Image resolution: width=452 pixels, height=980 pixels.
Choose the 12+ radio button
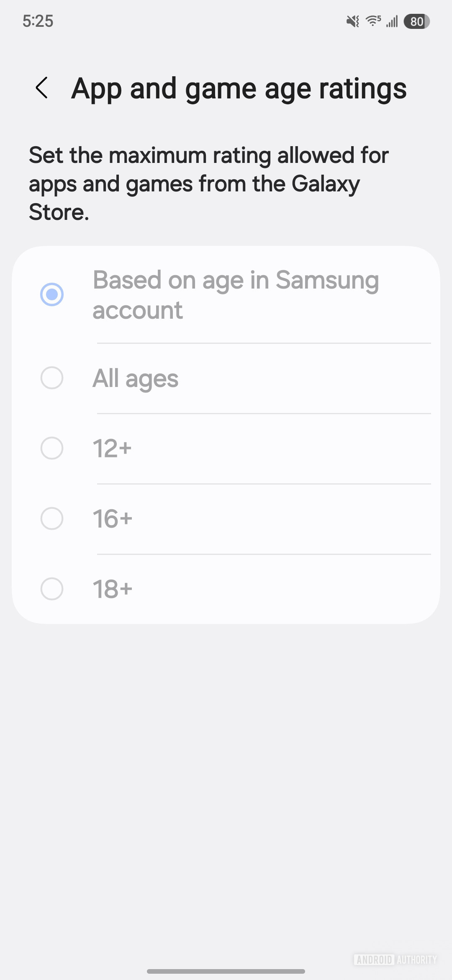(52, 449)
